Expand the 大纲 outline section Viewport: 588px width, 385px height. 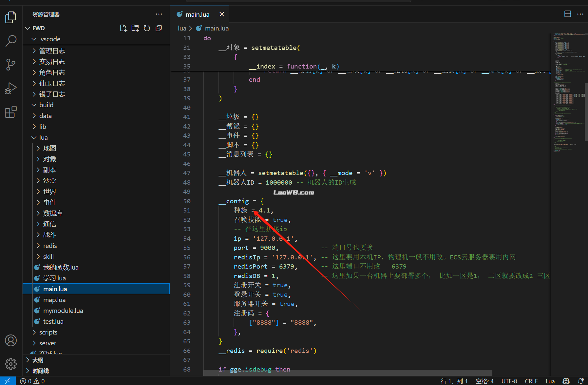coord(96,360)
